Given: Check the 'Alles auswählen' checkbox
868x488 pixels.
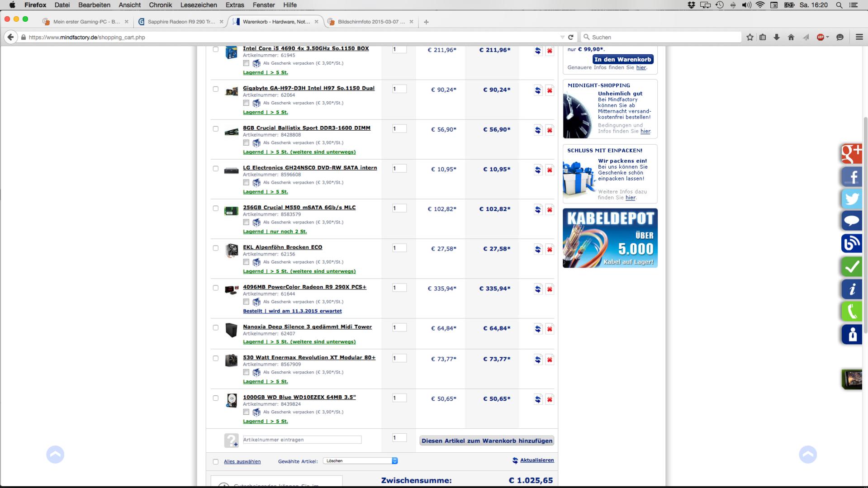Looking at the screenshot, I should [216, 462].
